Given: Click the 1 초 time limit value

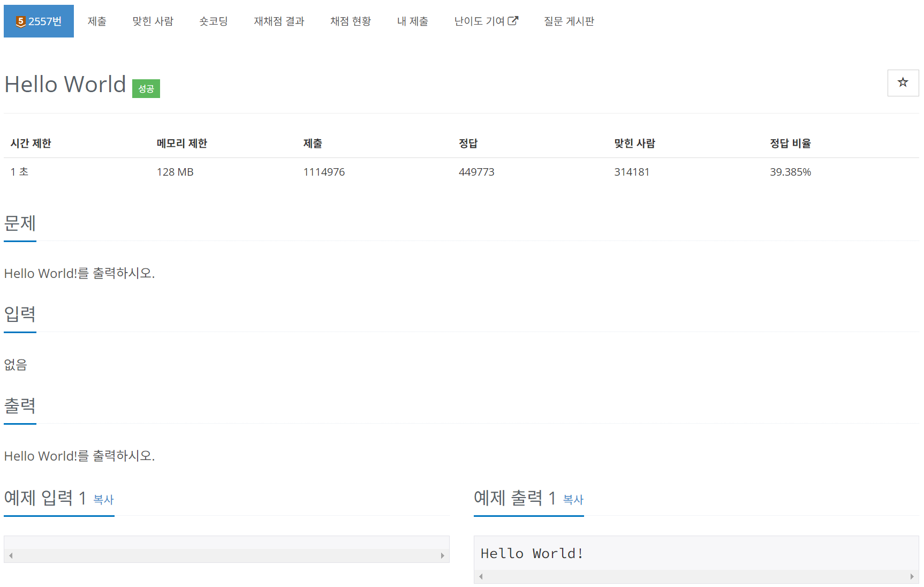Looking at the screenshot, I should (x=19, y=172).
